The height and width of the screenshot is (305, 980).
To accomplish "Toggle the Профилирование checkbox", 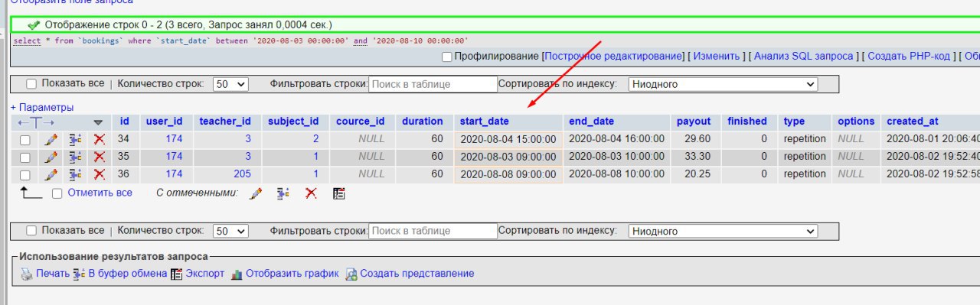I will click(447, 57).
